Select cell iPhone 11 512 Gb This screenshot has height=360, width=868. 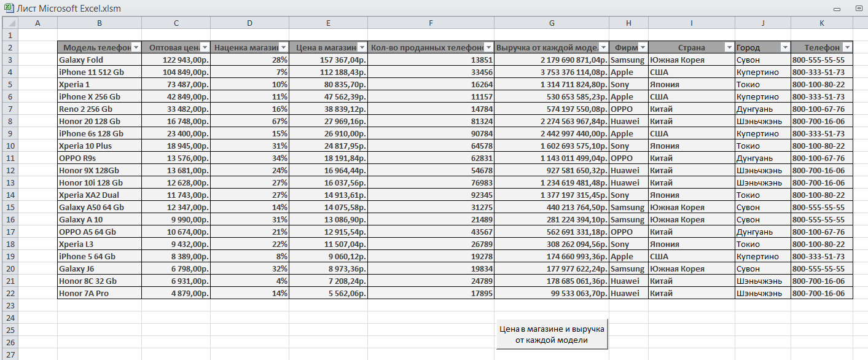pos(100,72)
